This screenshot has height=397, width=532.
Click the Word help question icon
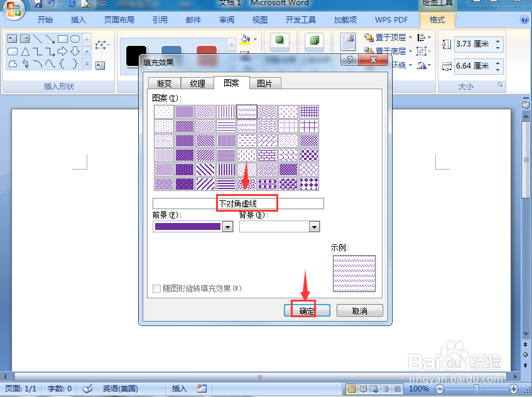524,19
